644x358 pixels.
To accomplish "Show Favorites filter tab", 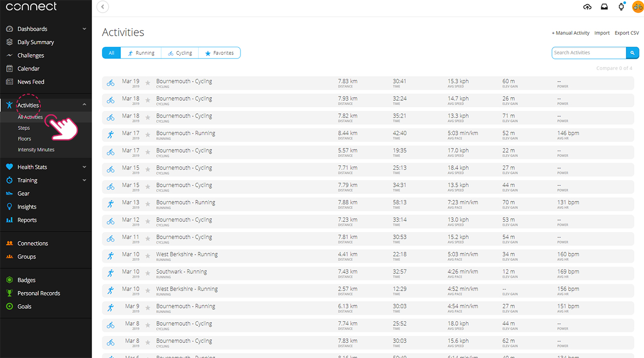I will coord(219,53).
